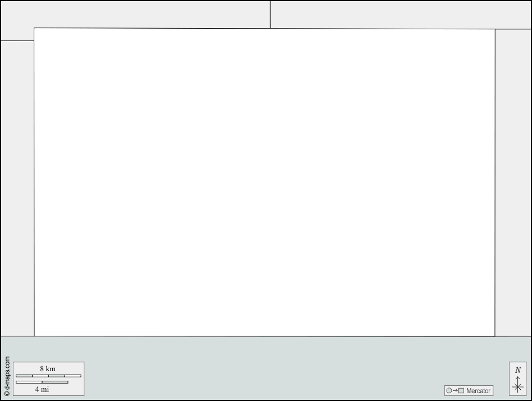The image size is (532, 401).
Task: Select the large white central region
Action: (265, 182)
